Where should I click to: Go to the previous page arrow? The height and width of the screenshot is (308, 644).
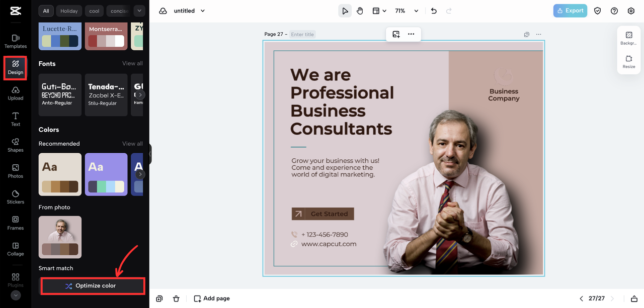click(582, 298)
